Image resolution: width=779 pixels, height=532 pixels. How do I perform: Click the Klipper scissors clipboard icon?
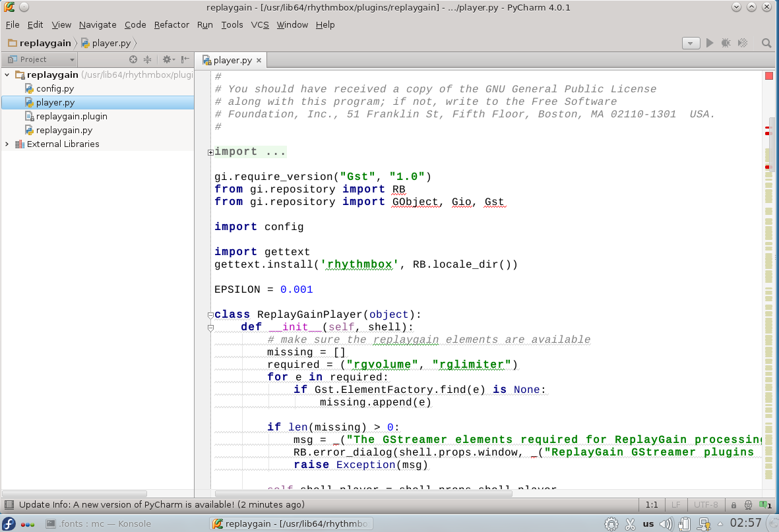tap(631, 523)
